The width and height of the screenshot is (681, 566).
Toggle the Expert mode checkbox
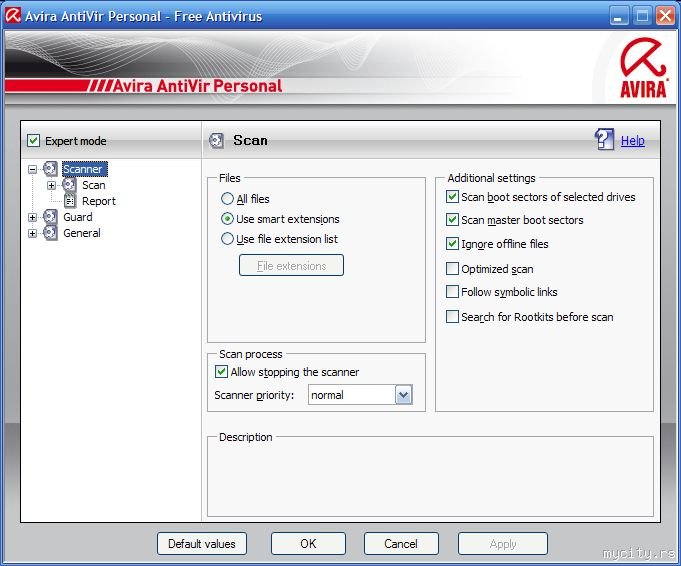(x=33, y=141)
